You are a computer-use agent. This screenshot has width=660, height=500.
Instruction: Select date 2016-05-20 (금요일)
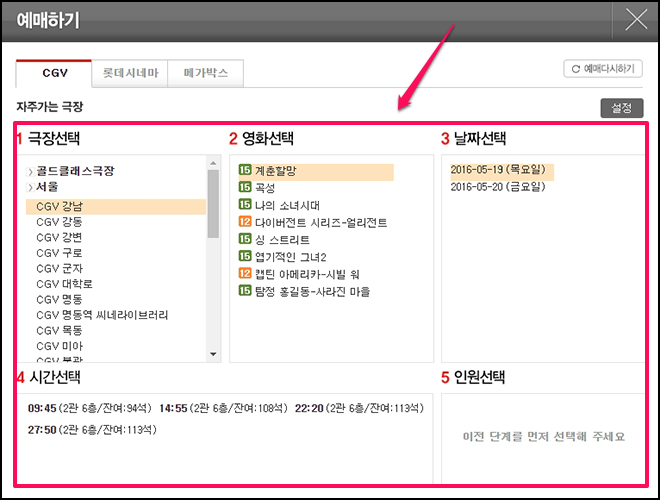[498, 187]
